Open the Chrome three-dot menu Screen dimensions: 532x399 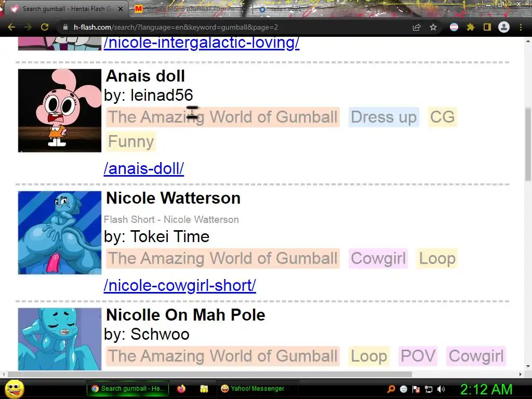521,27
